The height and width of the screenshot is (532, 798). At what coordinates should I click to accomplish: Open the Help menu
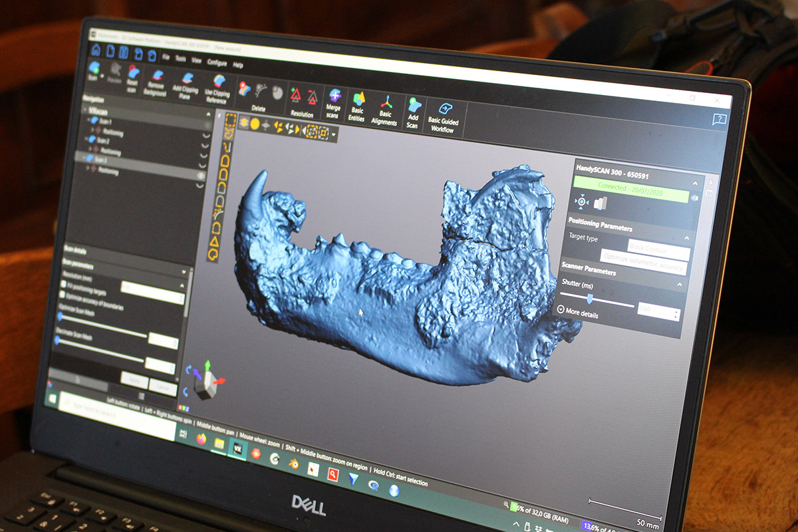coord(237,65)
